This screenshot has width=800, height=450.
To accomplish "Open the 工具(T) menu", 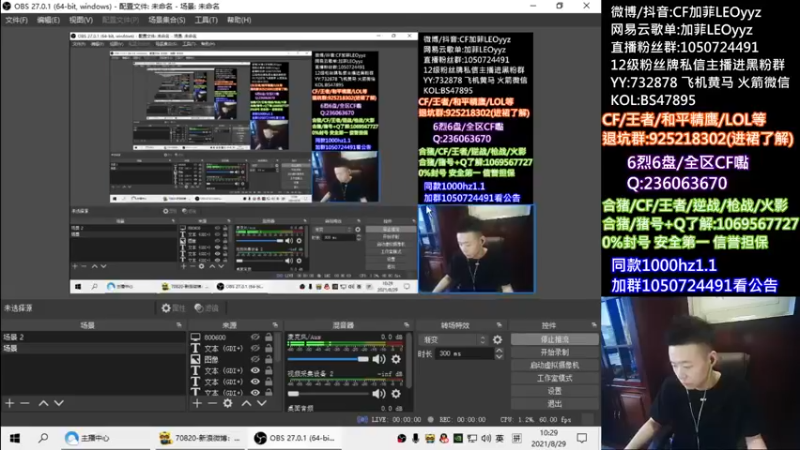I will click(x=206, y=20).
